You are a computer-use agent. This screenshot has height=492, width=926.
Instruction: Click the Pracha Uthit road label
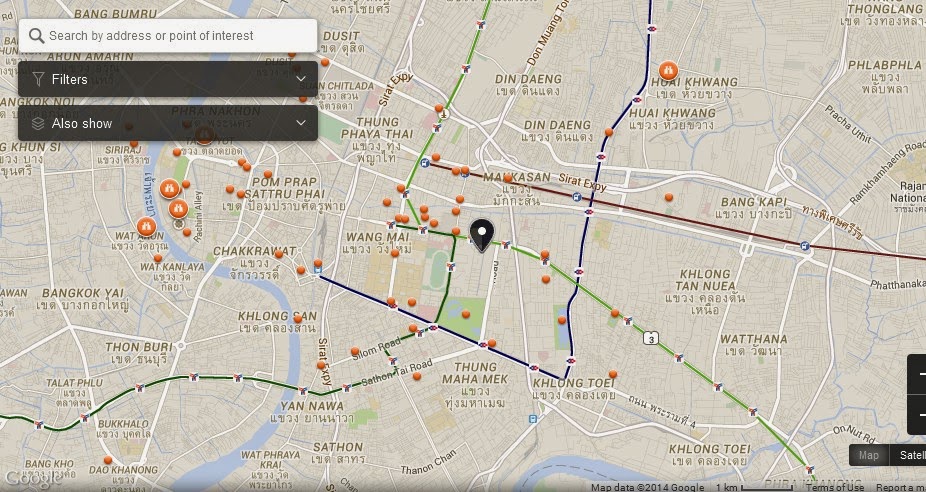(x=847, y=123)
